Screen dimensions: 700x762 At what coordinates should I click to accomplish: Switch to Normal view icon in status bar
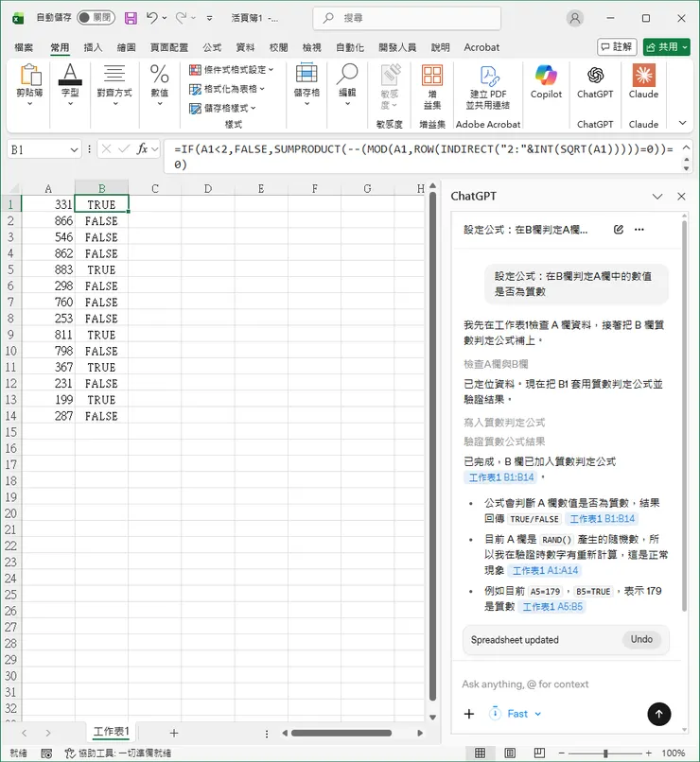tap(480, 753)
